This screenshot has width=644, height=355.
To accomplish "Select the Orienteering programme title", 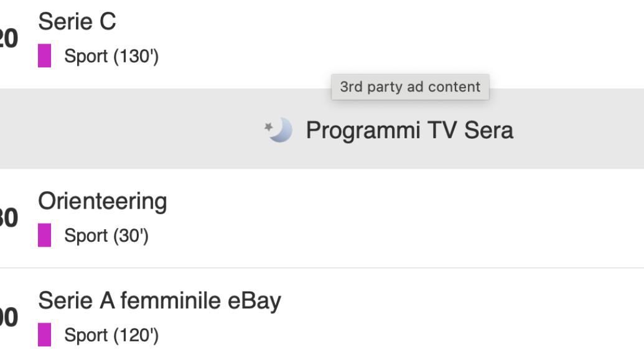I will 103,201.
